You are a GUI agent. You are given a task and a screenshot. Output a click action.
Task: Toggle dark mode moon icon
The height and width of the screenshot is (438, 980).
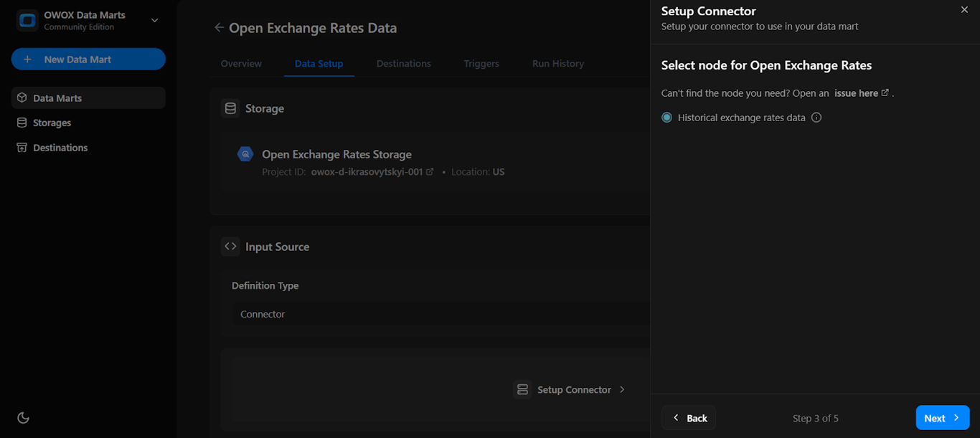[23, 418]
